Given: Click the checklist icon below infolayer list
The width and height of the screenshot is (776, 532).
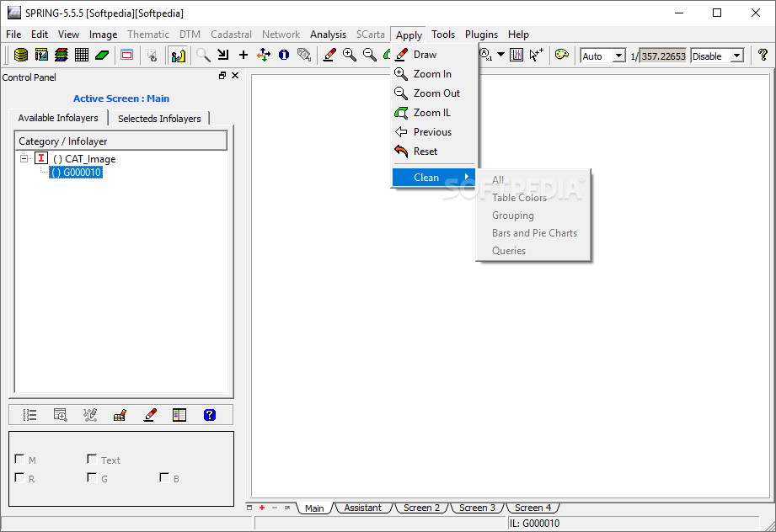Looking at the screenshot, I should 29,415.
